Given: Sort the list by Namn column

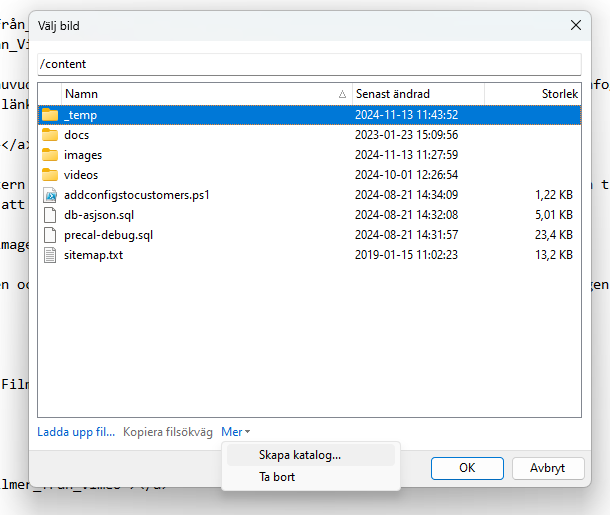Looking at the screenshot, I should 200,93.
